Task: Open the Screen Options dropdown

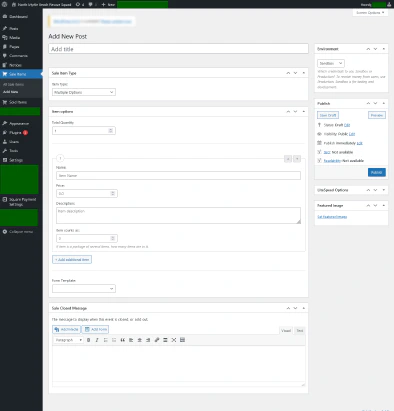Action: click(370, 13)
